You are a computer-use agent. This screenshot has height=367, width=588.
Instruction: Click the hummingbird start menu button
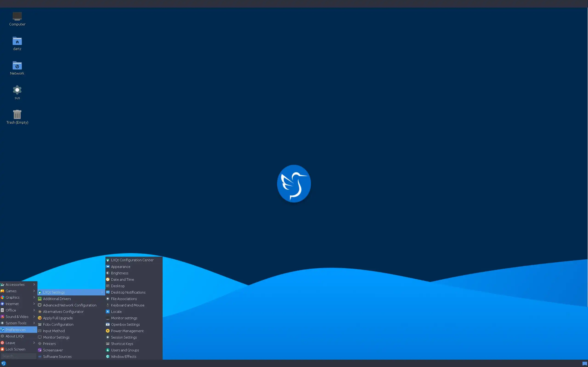(x=4, y=363)
